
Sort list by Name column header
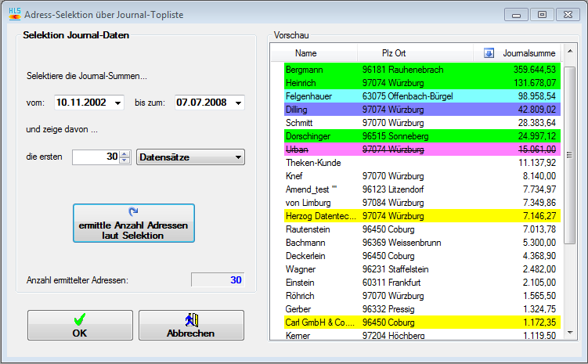pyautogui.click(x=306, y=53)
